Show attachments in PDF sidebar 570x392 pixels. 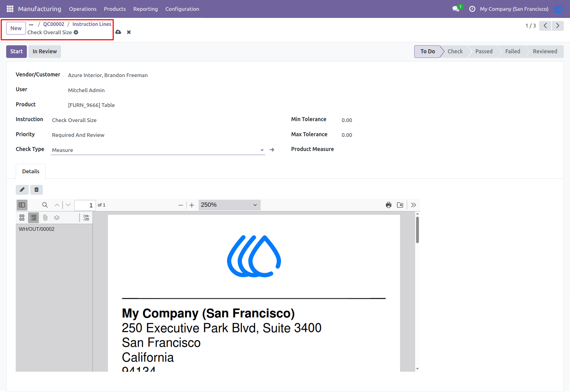45,218
